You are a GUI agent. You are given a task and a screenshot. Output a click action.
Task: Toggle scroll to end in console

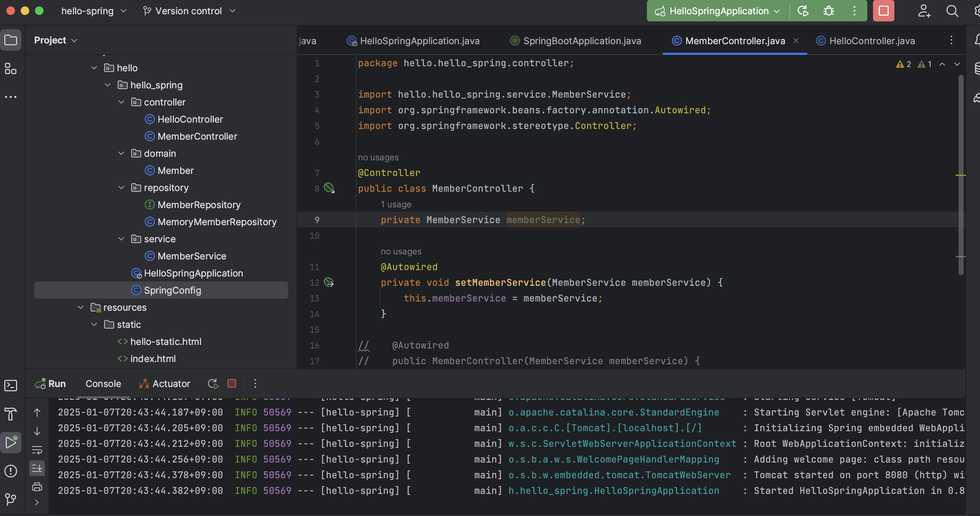(x=37, y=468)
